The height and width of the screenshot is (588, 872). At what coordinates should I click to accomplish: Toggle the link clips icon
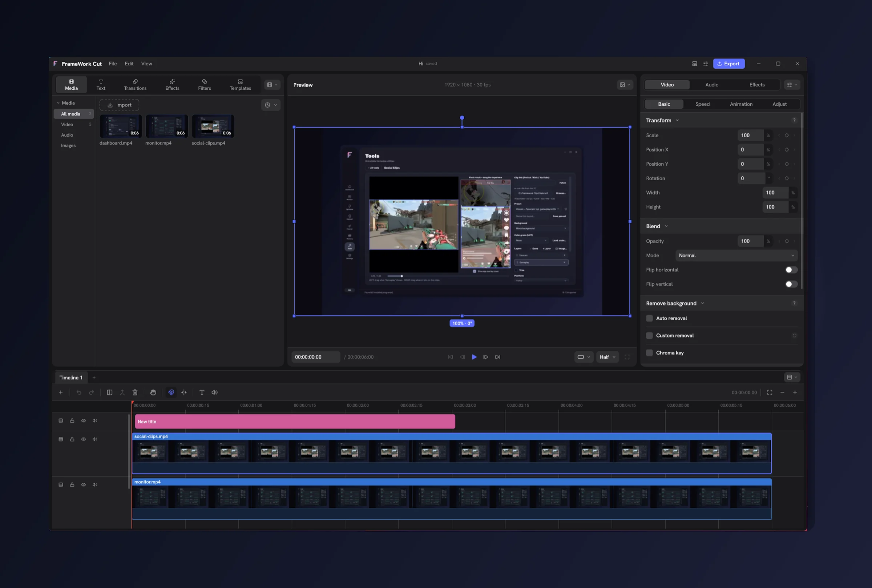[x=171, y=392]
